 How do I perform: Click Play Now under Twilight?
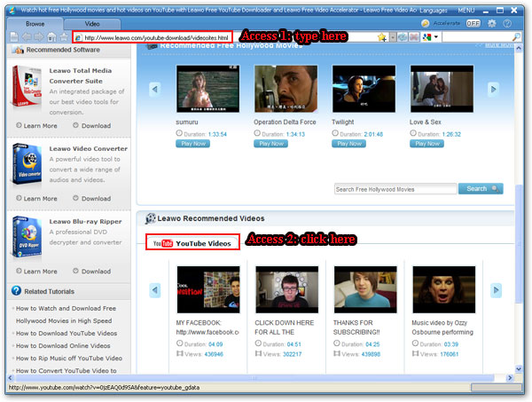(348, 144)
